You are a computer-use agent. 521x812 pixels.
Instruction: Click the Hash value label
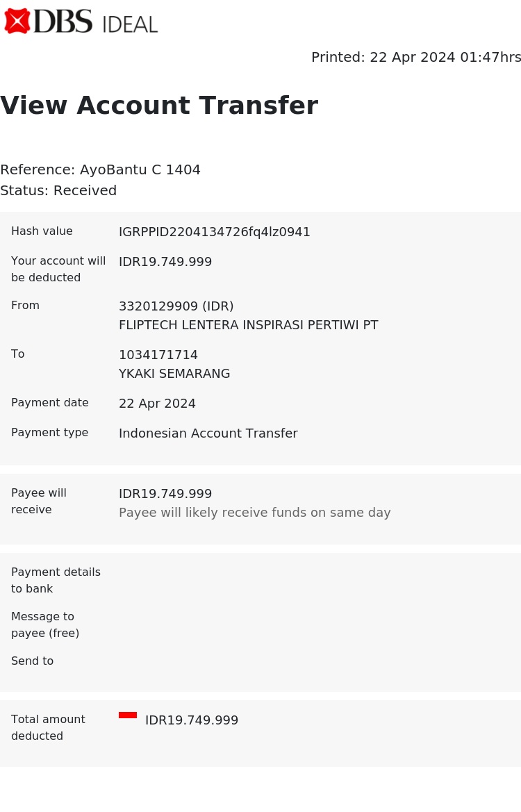42,231
